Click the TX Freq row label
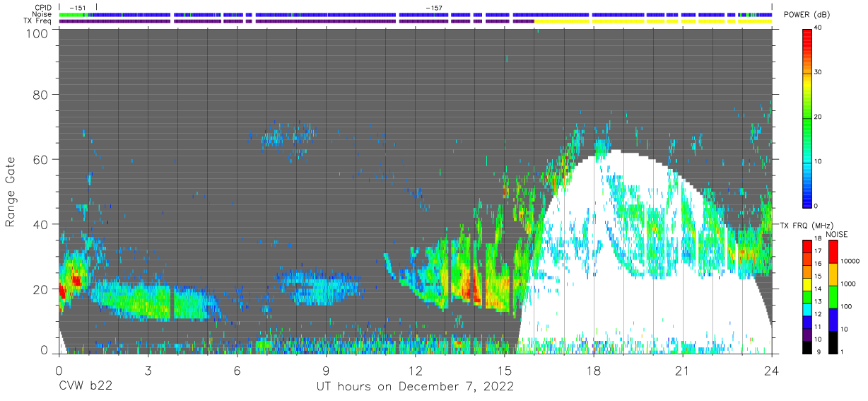This screenshot has height=401, width=868. click(x=37, y=21)
